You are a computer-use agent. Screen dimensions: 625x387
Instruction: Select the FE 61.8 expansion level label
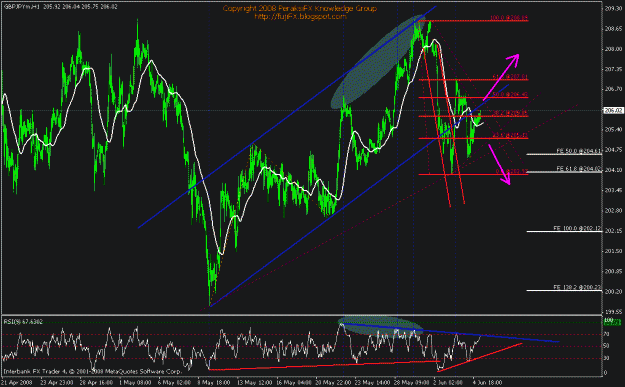579,169
